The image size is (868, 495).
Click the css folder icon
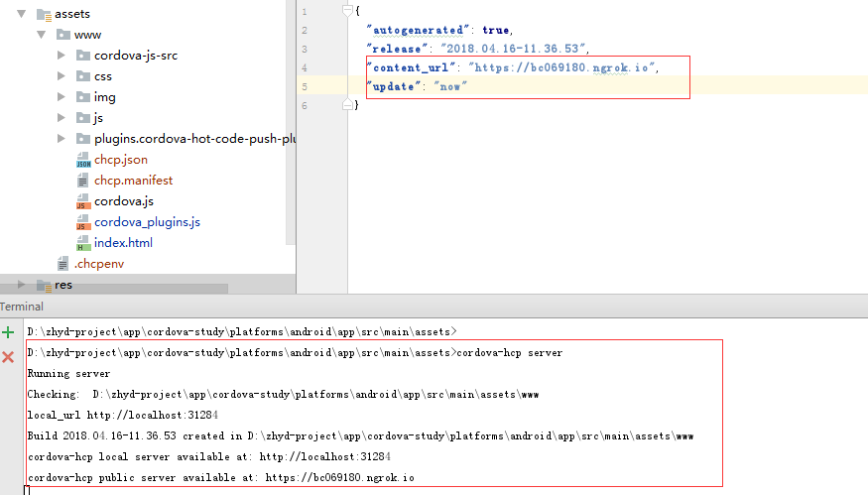83,75
